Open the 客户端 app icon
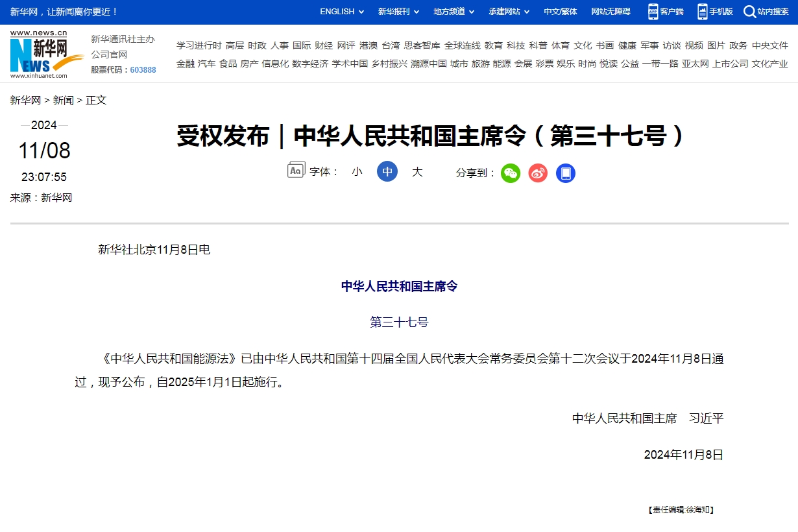The height and width of the screenshot is (532, 798). [x=653, y=12]
